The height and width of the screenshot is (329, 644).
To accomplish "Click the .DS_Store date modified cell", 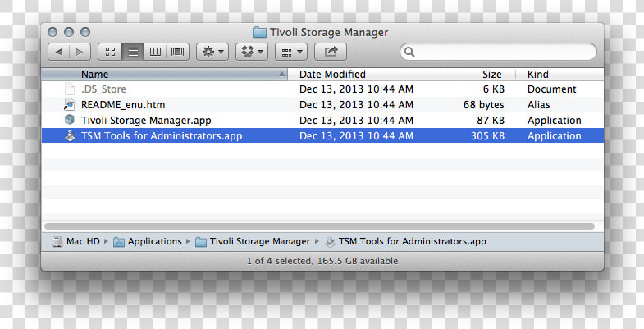I will click(x=356, y=89).
